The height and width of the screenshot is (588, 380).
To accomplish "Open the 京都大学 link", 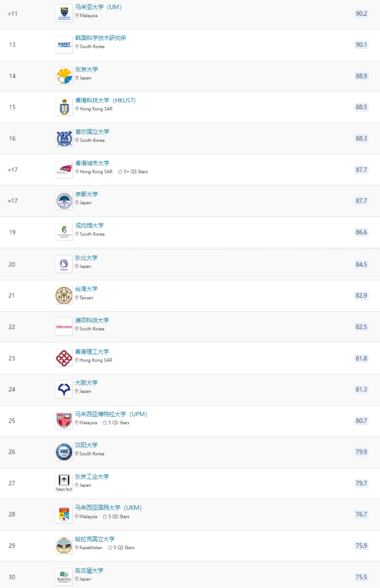I will (x=87, y=194).
